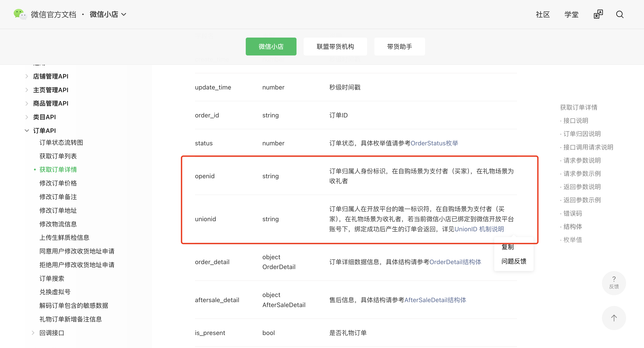This screenshot has width=644, height=348.
Task: Click the language translate icon
Action: tap(598, 15)
